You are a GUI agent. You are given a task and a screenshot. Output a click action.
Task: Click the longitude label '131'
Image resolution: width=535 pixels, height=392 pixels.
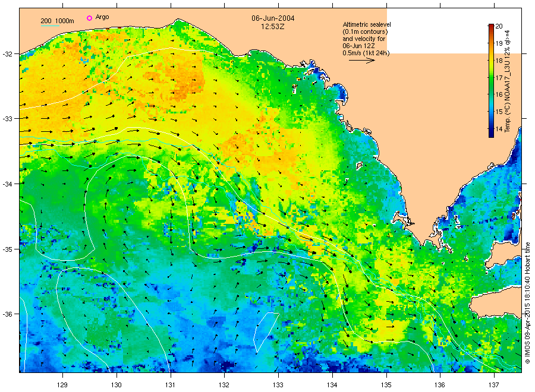coord(170,385)
